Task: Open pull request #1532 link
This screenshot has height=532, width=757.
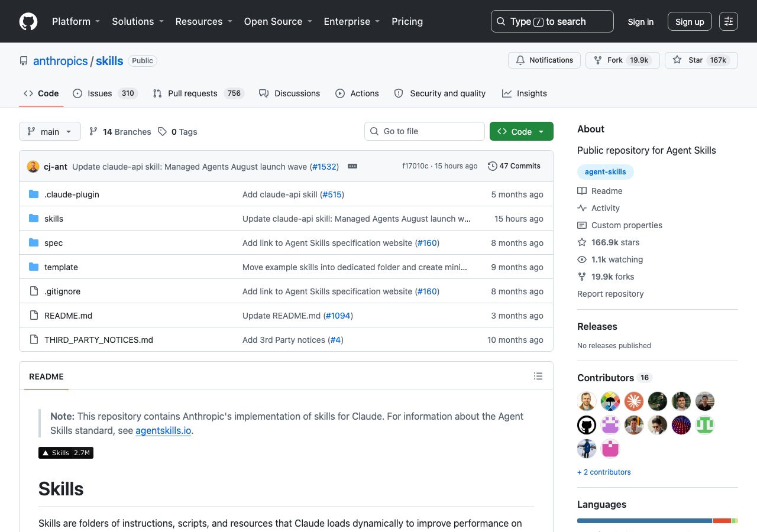Action: coord(324,167)
